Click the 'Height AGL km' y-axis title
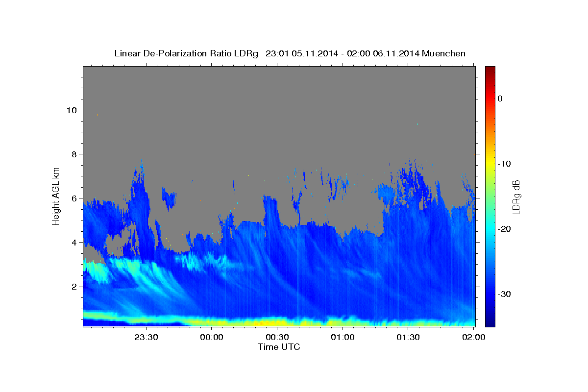588x392 pixels. point(56,196)
